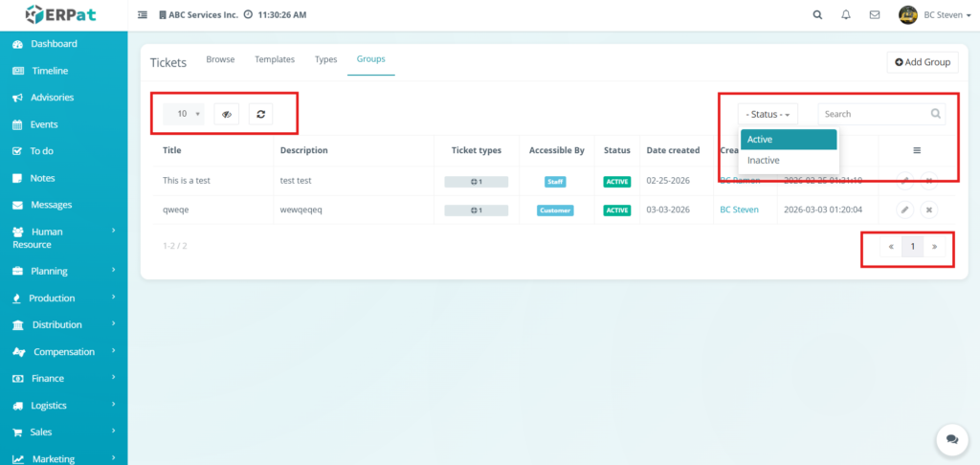Toggle column visibility eye-slash button
The width and height of the screenshot is (980, 465).
point(227,114)
